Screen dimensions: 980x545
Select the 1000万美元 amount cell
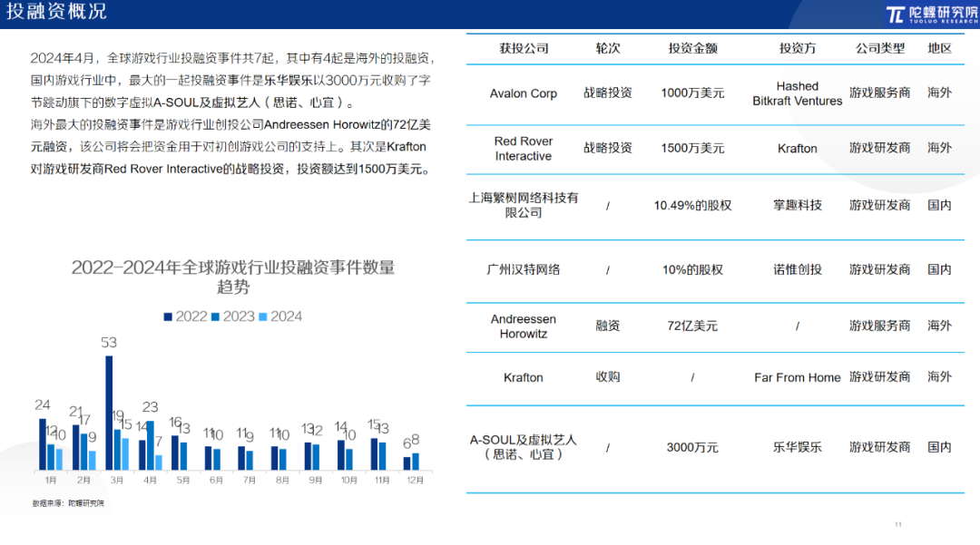[x=692, y=93]
